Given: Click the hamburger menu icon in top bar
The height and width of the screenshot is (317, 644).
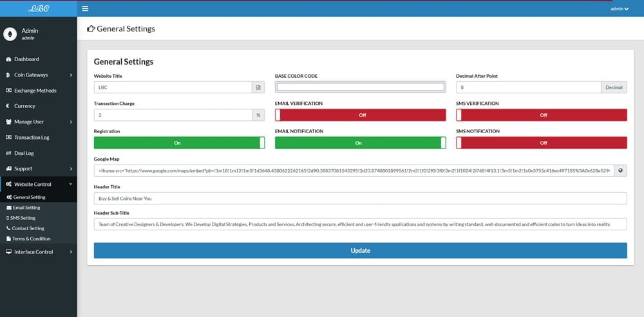Looking at the screenshot, I should 85,8.
